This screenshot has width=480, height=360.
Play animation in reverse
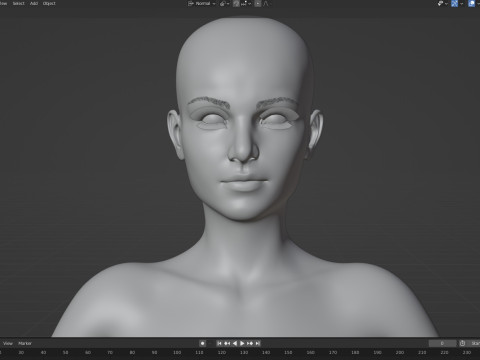pyautogui.click(x=235, y=343)
